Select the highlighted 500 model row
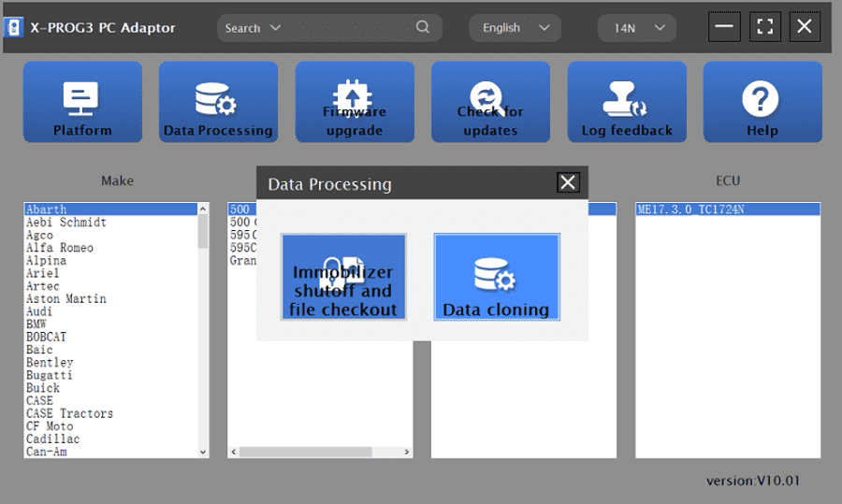This screenshot has height=504, width=842. tap(242, 209)
